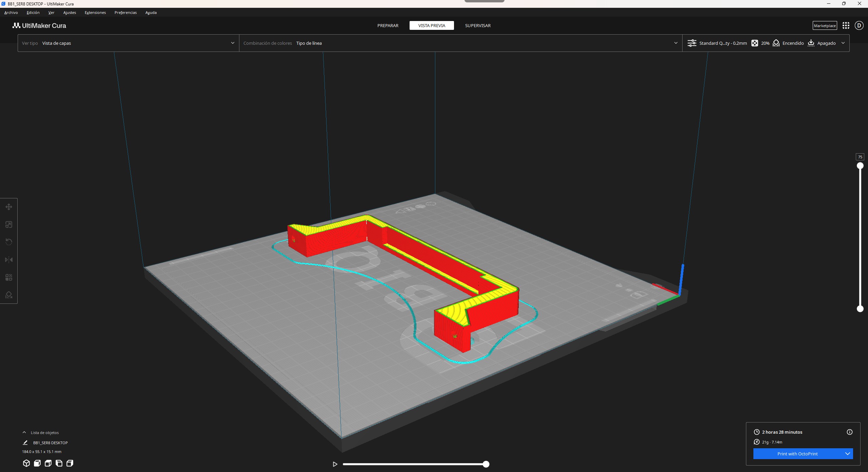This screenshot has width=868, height=472.
Task: Click the Tipo de línea value
Action: [309, 43]
